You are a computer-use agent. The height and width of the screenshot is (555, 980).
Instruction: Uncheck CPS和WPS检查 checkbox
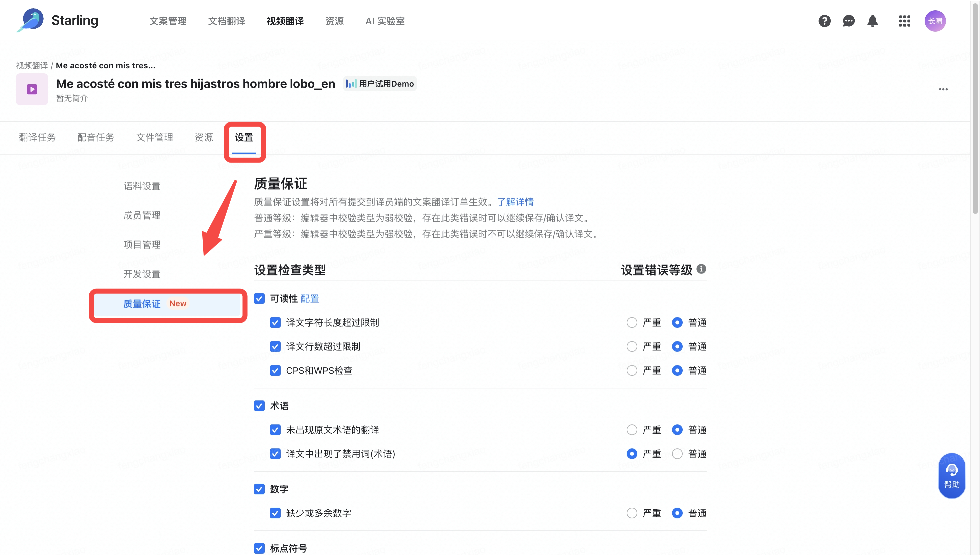point(275,370)
